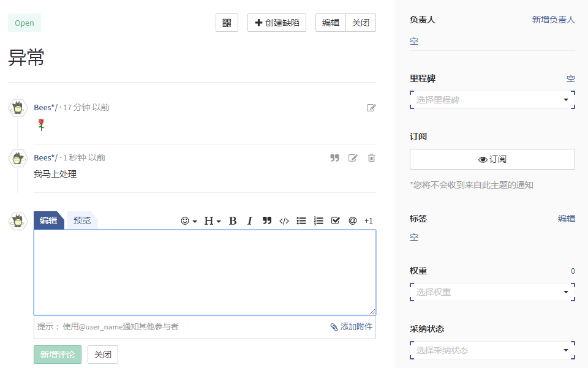Insert numbered list in editor
588x368 pixels.
pos(318,221)
